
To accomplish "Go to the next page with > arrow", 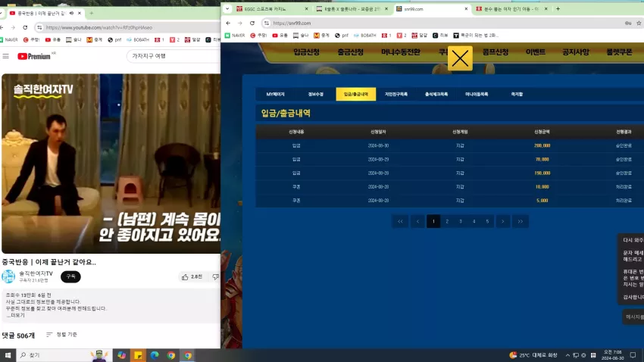I will coord(503,222).
